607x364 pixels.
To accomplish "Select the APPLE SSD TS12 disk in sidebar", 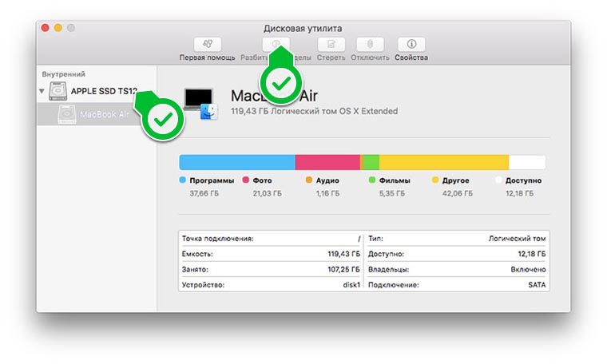I will (97, 91).
